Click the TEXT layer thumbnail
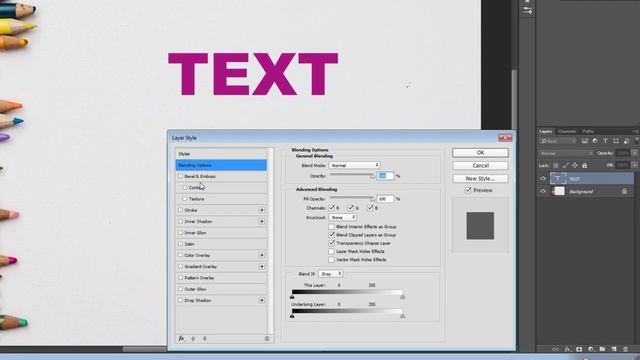Screen dimensions: 640x360 click(x=558, y=178)
